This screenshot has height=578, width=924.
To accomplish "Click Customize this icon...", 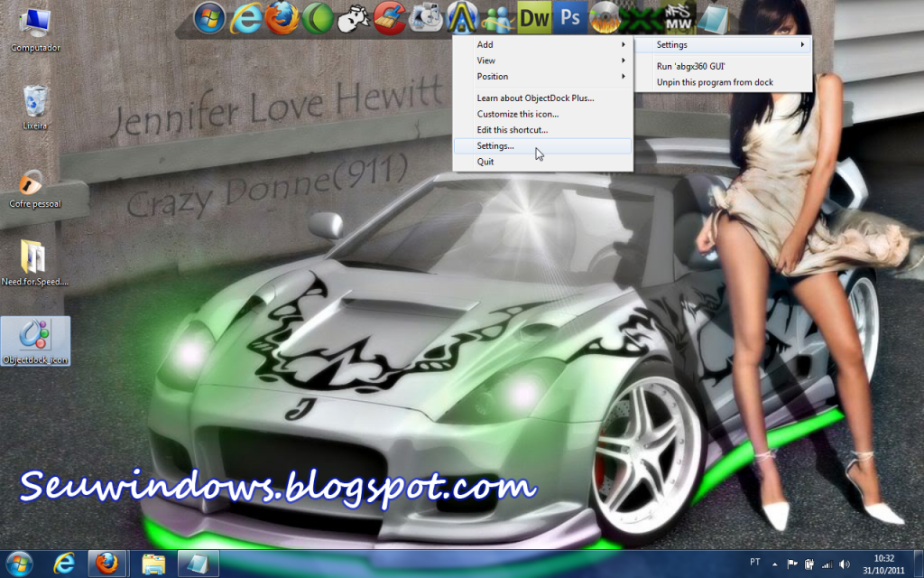I will (x=517, y=114).
